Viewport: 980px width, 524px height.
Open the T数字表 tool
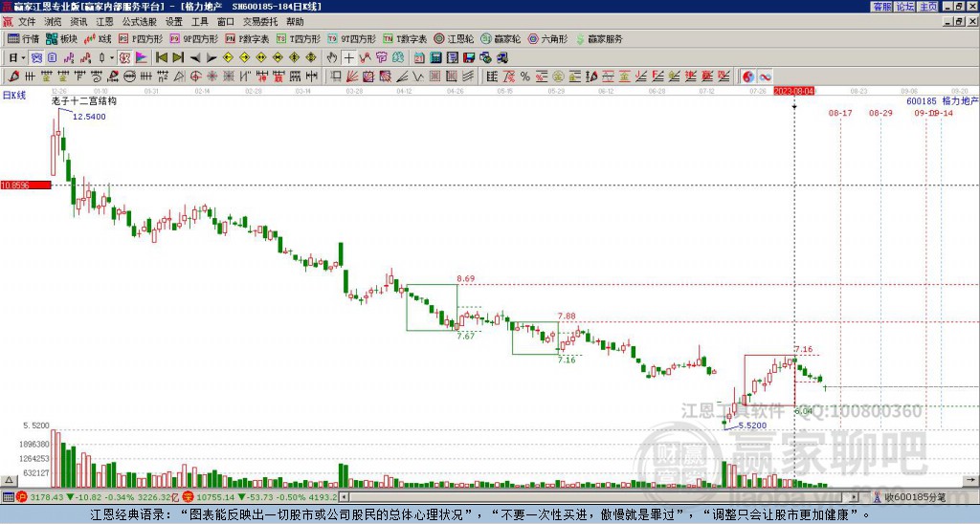(x=405, y=38)
